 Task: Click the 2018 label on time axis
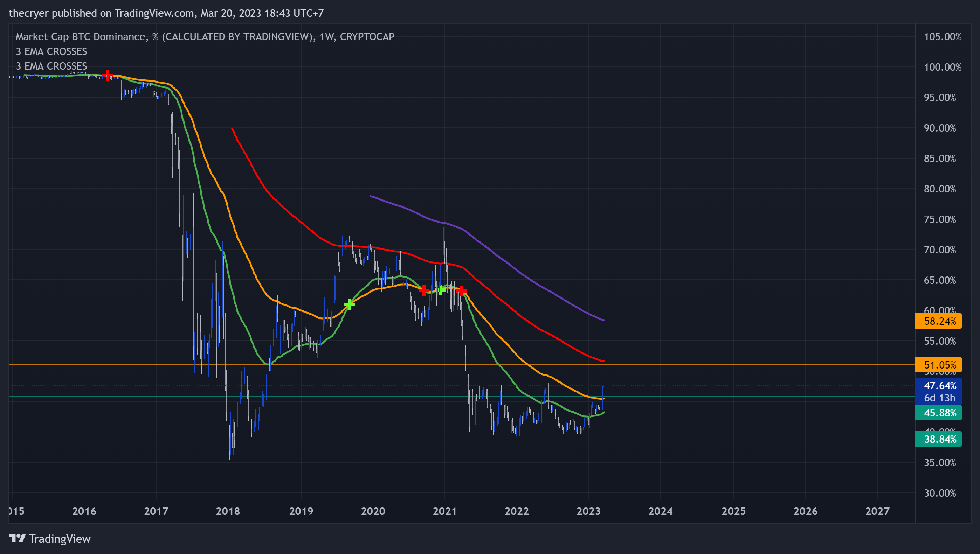[228, 511]
